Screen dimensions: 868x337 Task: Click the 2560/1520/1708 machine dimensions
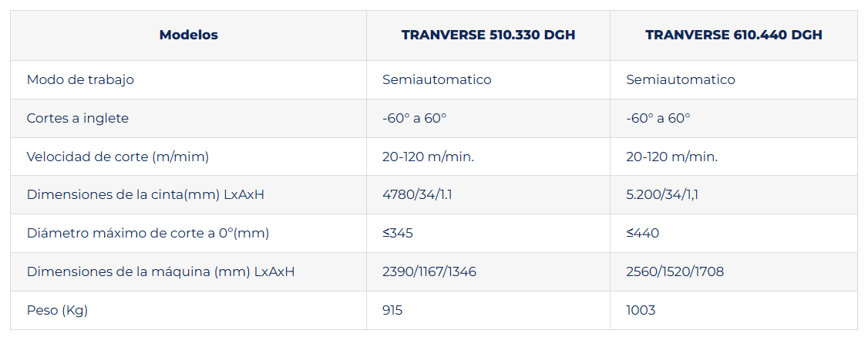click(x=675, y=271)
